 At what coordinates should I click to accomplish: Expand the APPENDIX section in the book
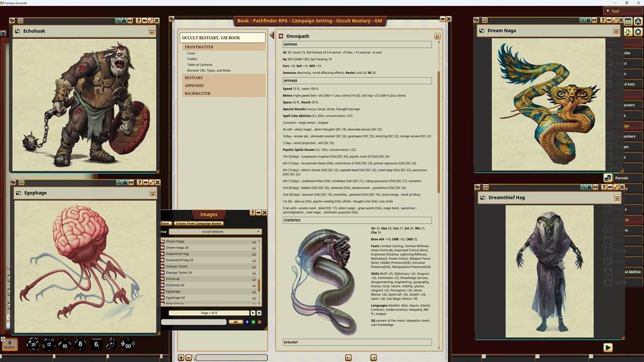coord(194,85)
